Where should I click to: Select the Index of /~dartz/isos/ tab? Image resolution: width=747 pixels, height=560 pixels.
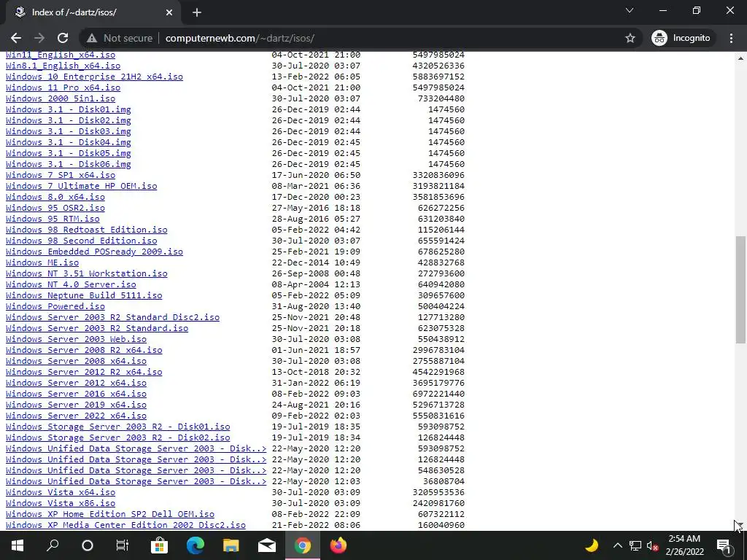pyautogui.click(x=93, y=12)
